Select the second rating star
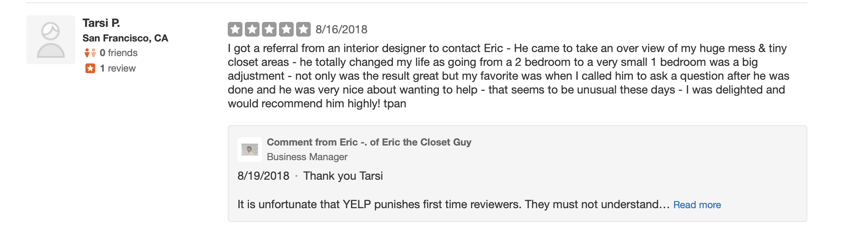 tap(252, 29)
